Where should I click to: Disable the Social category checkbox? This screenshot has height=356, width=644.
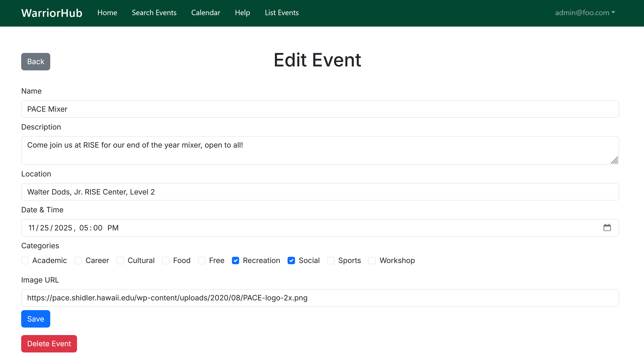(x=291, y=261)
